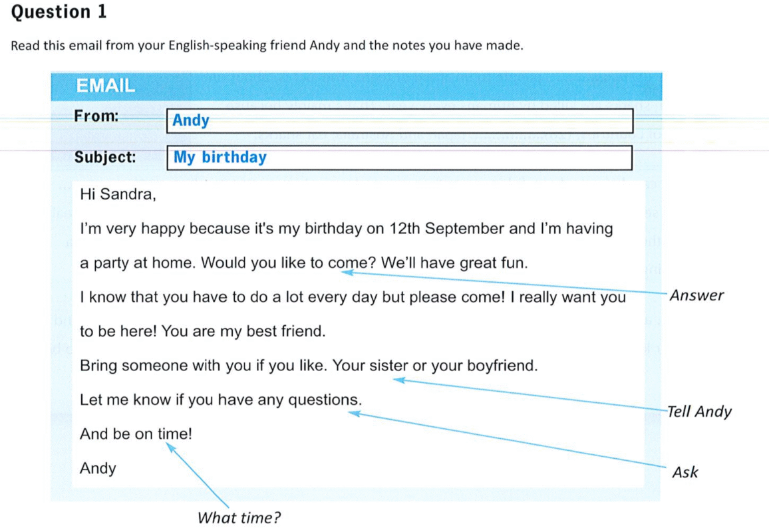This screenshot has height=532, width=769.
Task: Click the arrowhead pointing at "come?"
Action: point(346,272)
